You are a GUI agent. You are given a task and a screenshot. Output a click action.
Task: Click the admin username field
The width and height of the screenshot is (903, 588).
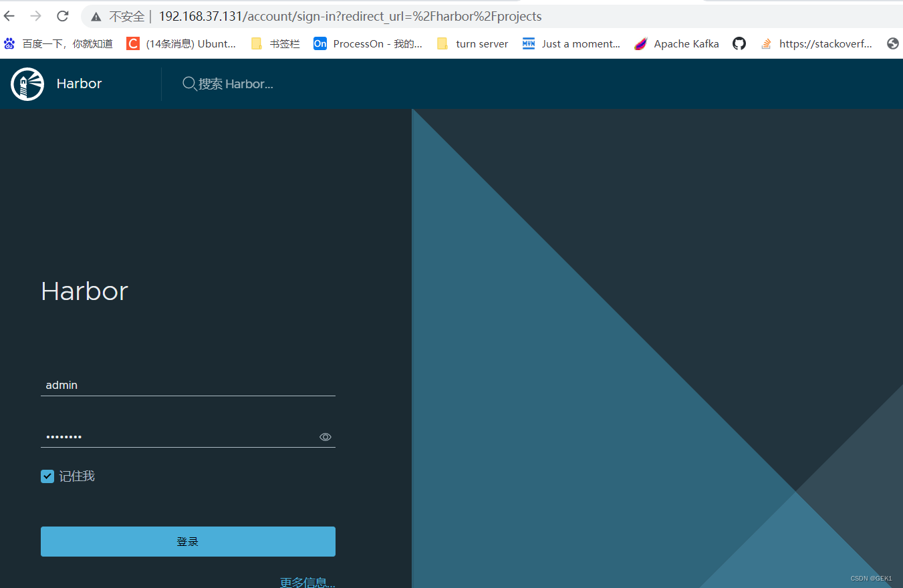[188, 386]
